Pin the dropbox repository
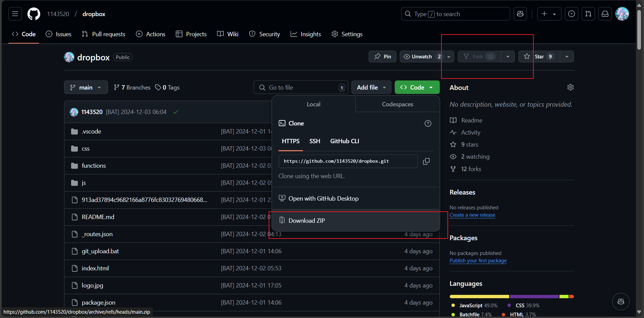The width and height of the screenshot is (644, 318). [x=382, y=57]
